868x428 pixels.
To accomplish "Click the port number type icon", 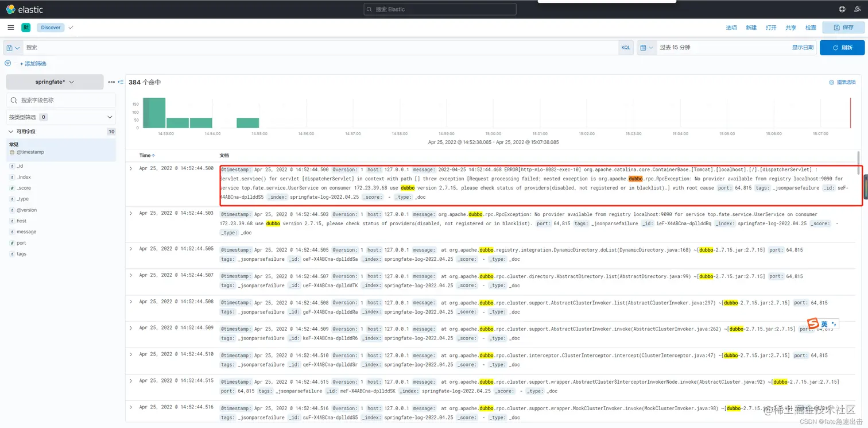I will pyautogui.click(x=12, y=243).
